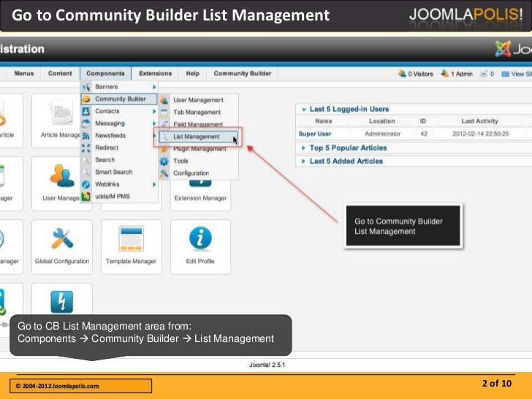Click the Newsfeeds RSS icon

tap(86, 136)
